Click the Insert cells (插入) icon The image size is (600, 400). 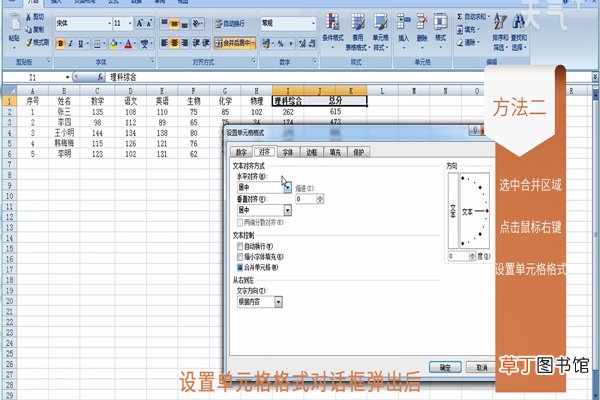tap(403, 21)
